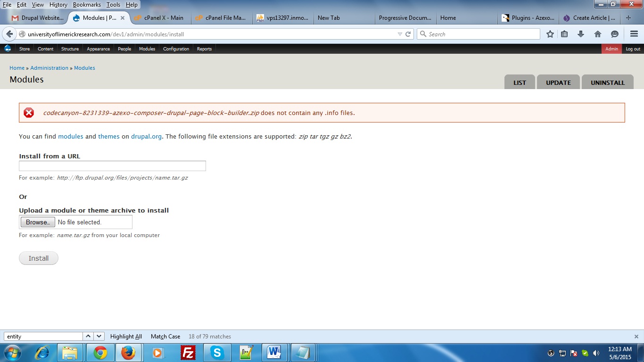Go to Firefox Home page icon

[x=598, y=34]
